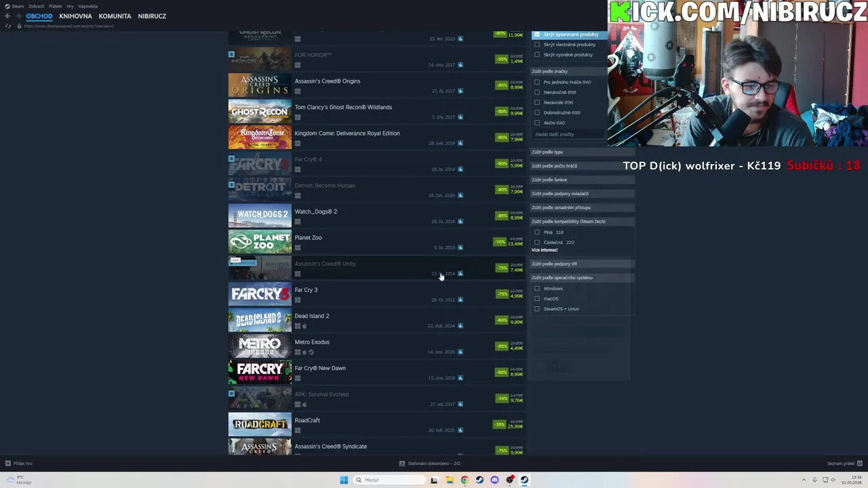Screen dimensions: 868x488
Task: Collapse Zúžit podle operačního systému section
Action: click(581, 277)
